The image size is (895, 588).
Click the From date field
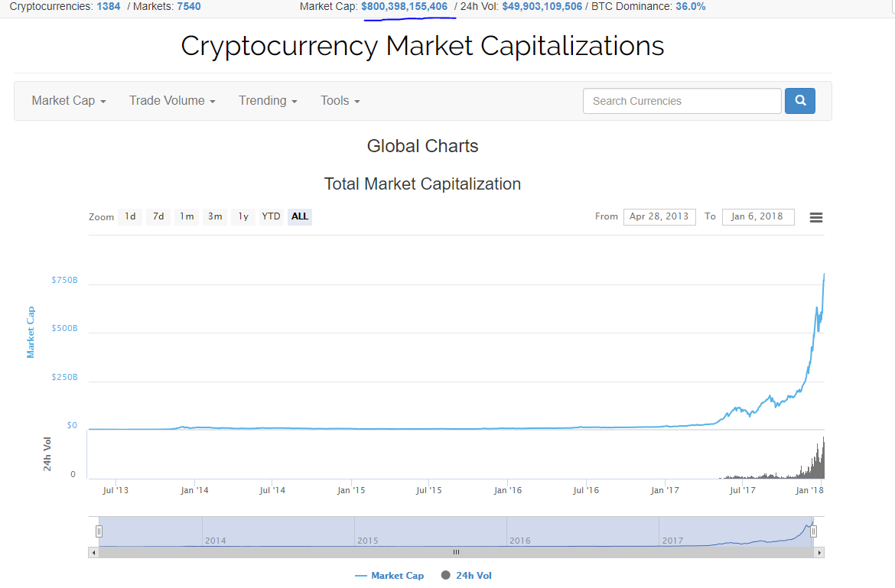tap(659, 216)
